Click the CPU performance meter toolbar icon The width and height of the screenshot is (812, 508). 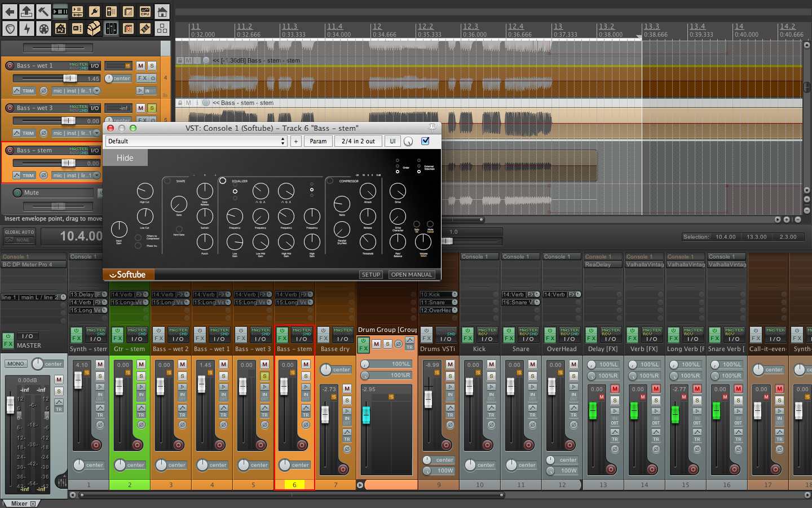coord(145,11)
